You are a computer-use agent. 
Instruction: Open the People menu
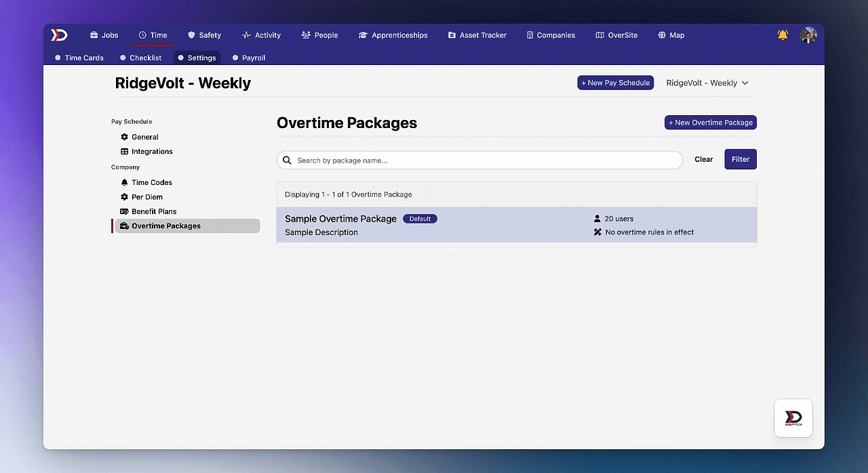[x=319, y=35]
